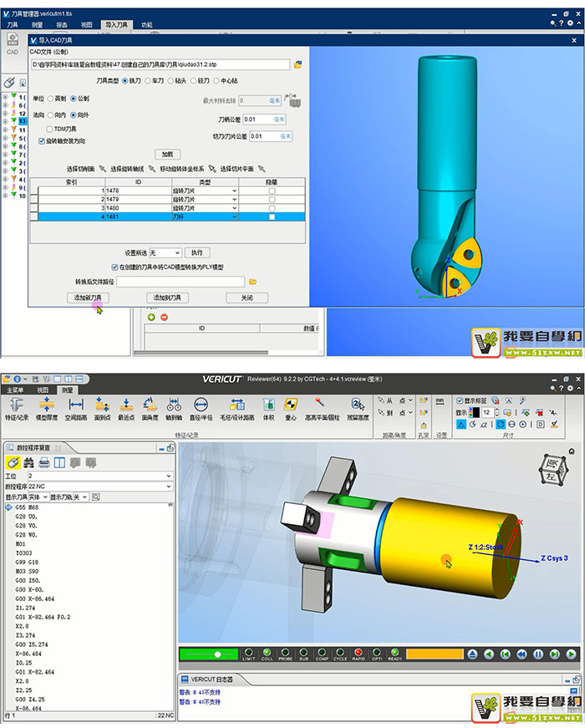585x728 pixels.
Task: Open the 显示刀具 实体 dropdown
Action: coord(38,496)
